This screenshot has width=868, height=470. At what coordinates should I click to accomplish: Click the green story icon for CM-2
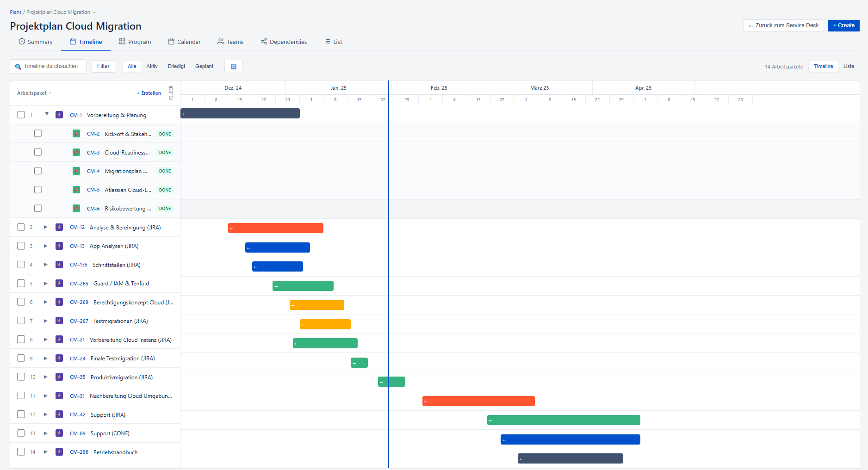click(x=76, y=134)
